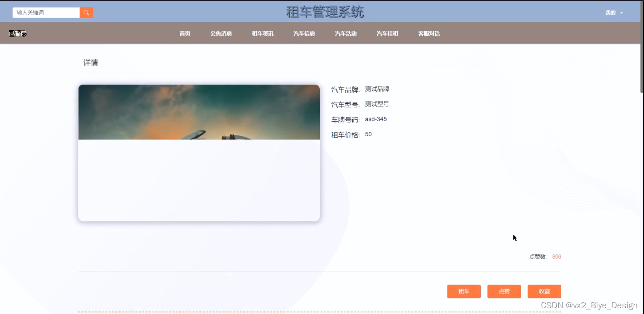Image resolution: width=644 pixels, height=314 pixels.
Task: Open the 汽车活动 nav item
Action: click(x=346, y=33)
